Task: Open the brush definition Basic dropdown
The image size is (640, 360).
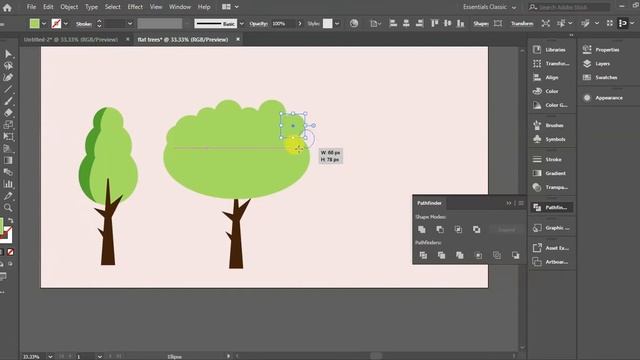Action: pyautogui.click(x=241, y=24)
